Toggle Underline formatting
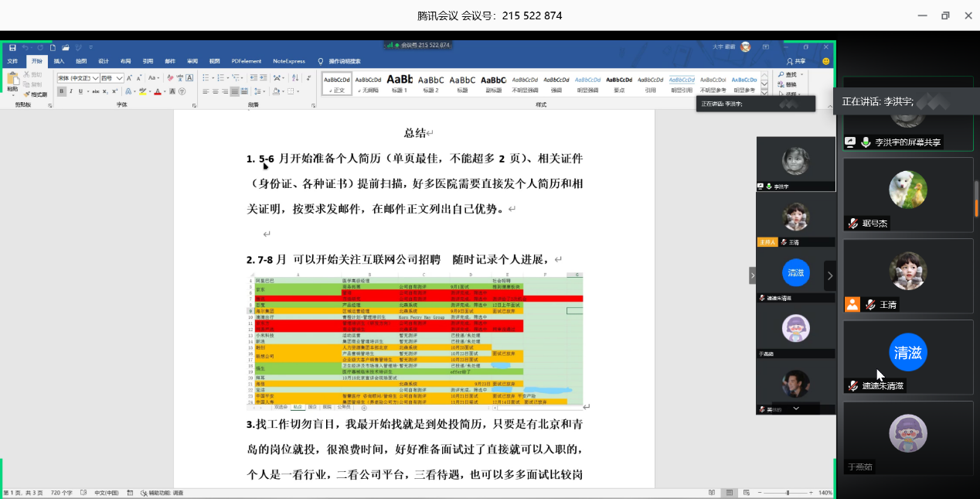980x499 pixels. point(80,91)
